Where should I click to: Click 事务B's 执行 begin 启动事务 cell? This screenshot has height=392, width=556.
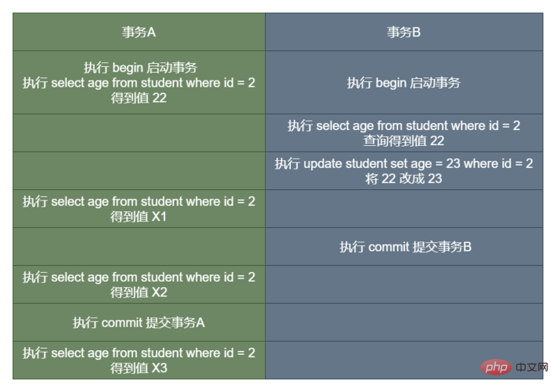pos(404,83)
